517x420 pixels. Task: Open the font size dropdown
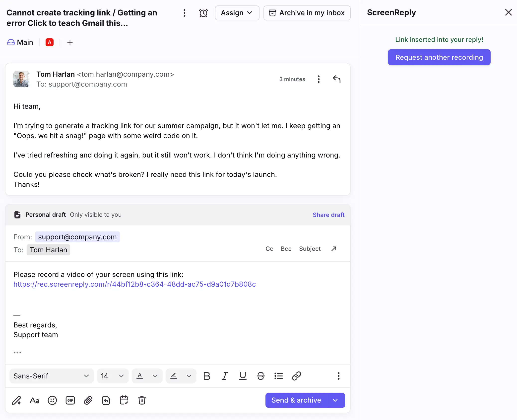coord(113,376)
